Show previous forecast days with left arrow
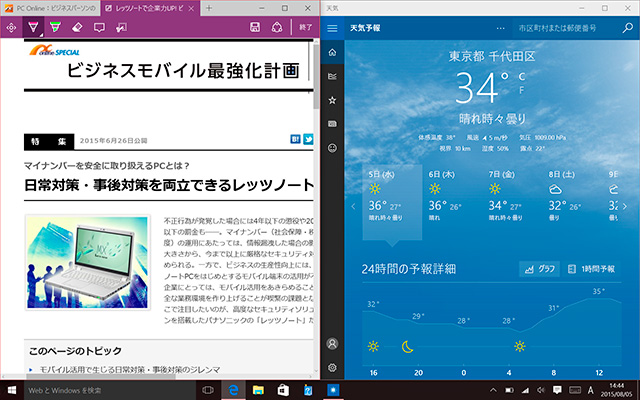 (x=353, y=206)
